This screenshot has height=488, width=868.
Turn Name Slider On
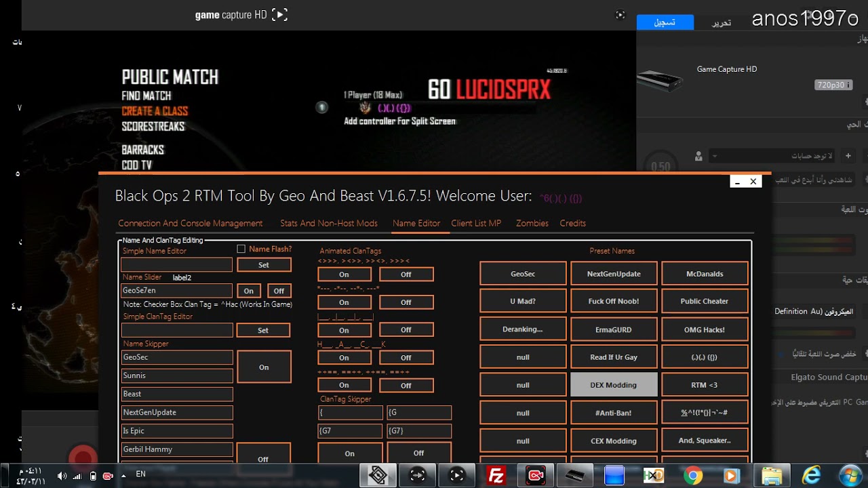249,291
